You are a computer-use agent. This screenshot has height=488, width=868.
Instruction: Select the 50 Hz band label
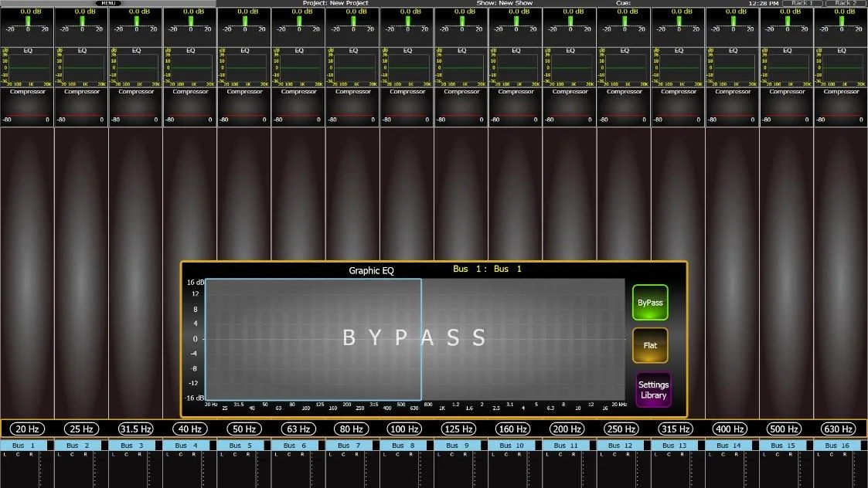(x=244, y=429)
